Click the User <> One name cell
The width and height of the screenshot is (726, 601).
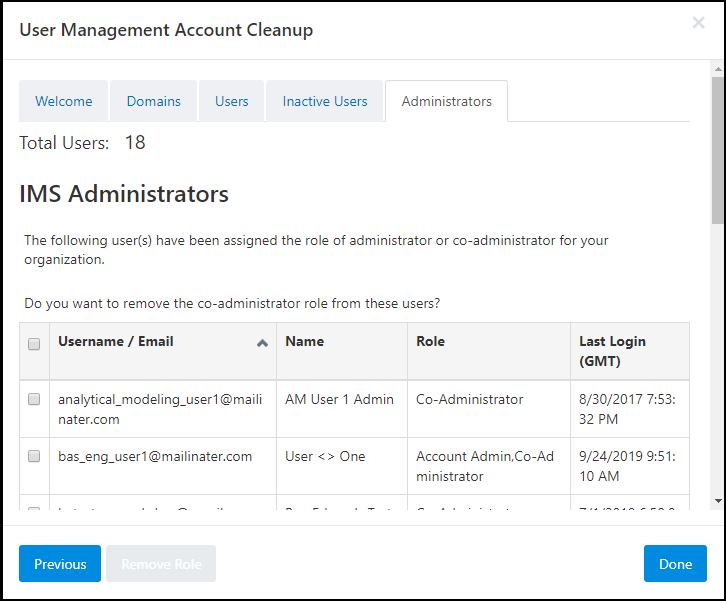(x=342, y=466)
